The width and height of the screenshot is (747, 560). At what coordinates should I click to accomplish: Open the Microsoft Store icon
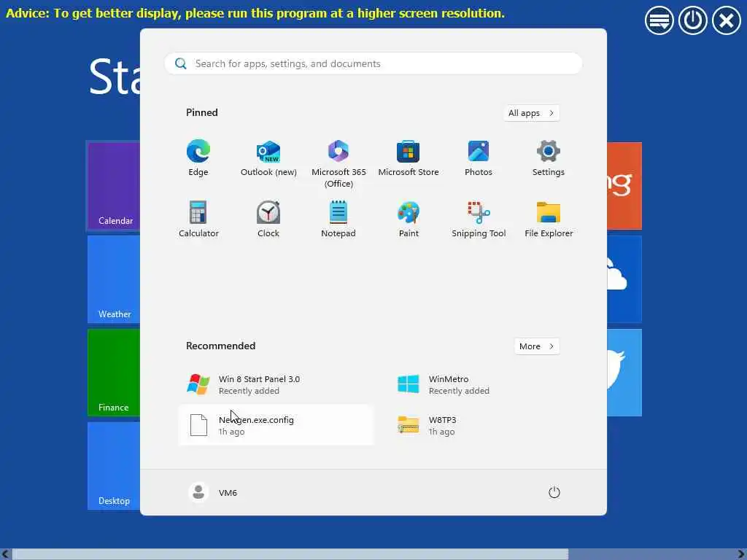409,158
